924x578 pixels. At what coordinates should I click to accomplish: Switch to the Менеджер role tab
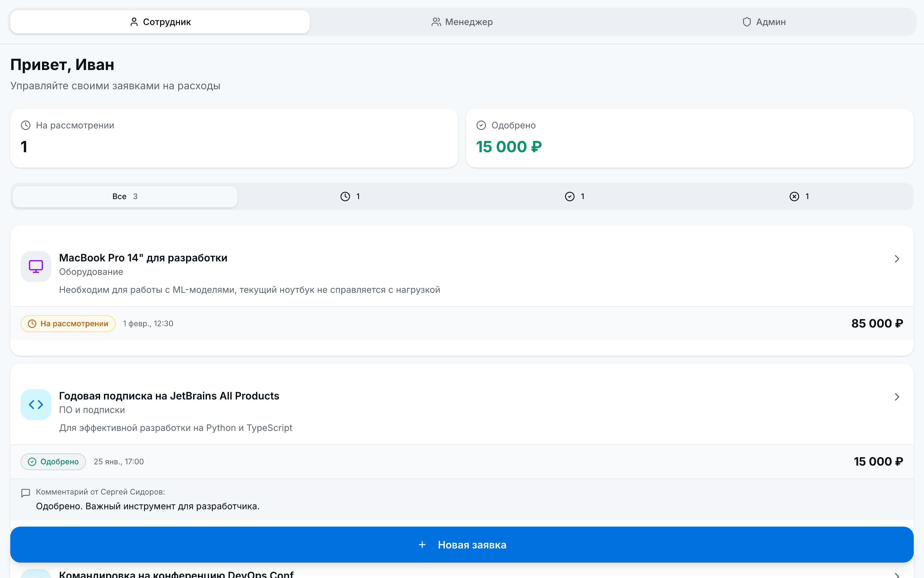pos(462,22)
